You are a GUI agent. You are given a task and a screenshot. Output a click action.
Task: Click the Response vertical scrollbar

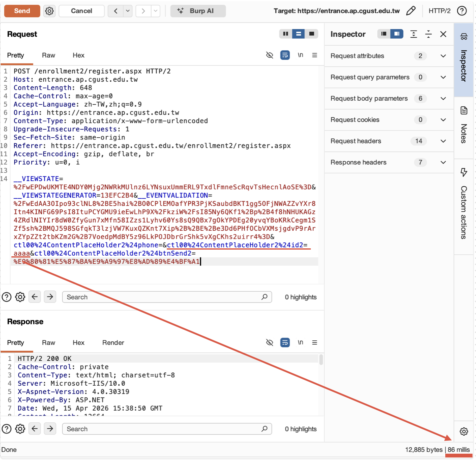(x=321, y=360)
